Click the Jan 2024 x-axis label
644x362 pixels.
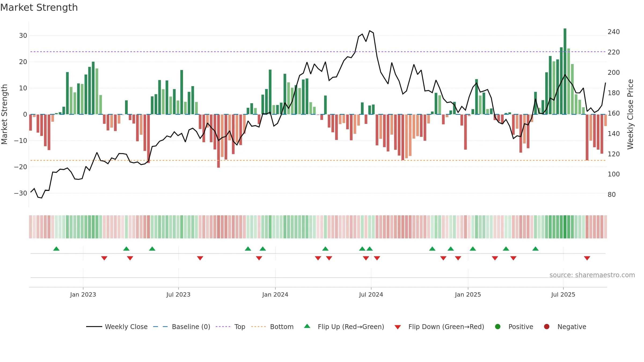[x=275, y=294]
